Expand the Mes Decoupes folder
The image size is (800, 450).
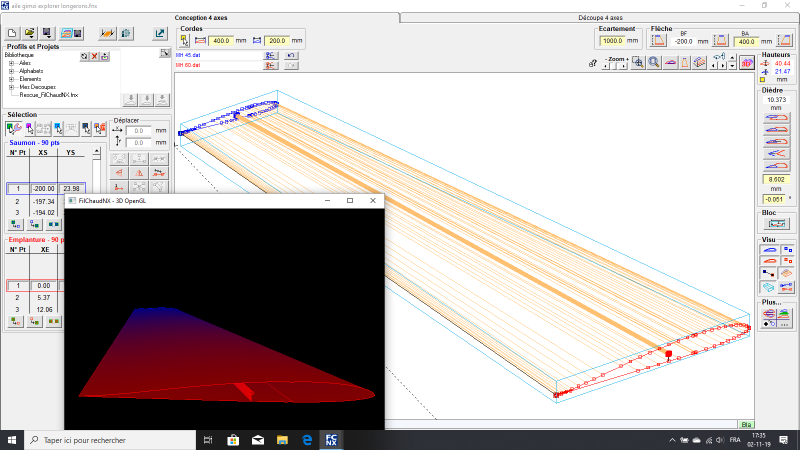11,87
